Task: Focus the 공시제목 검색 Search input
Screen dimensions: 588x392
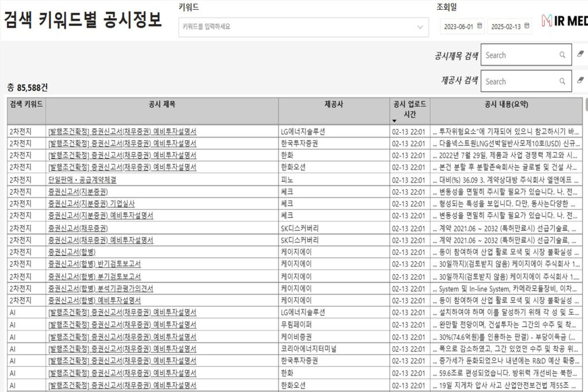Action: tap(526, 55)
